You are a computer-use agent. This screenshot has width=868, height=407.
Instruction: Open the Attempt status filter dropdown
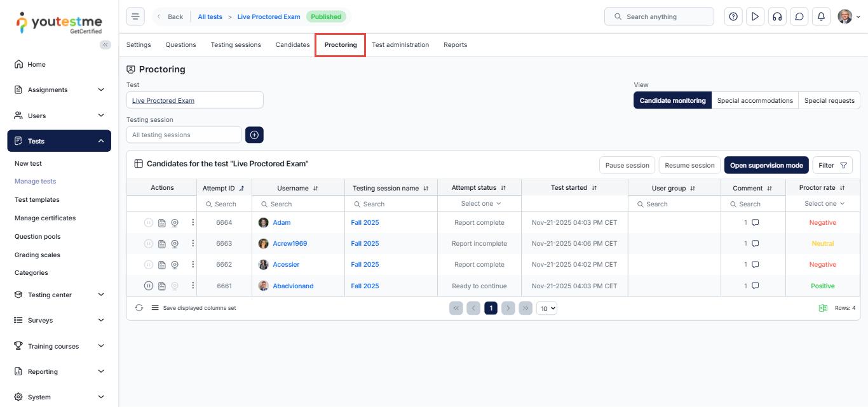click(480, 204)
